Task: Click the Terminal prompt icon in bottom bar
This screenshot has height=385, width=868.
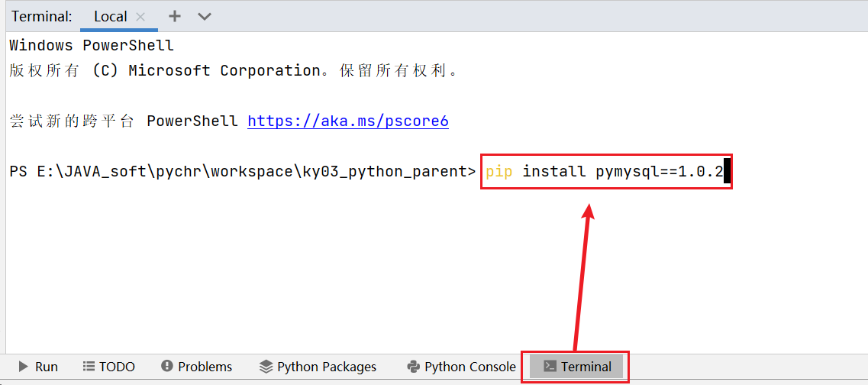Action: 549,367
